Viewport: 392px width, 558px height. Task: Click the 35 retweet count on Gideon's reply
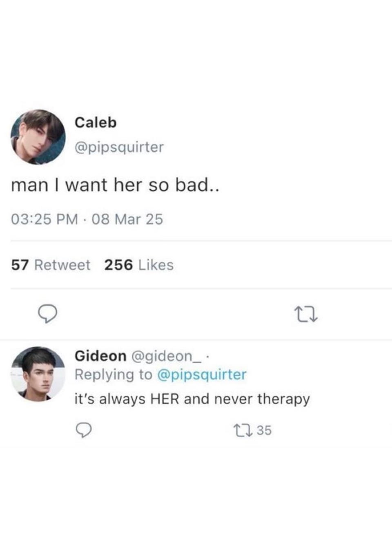pos(264,430)
